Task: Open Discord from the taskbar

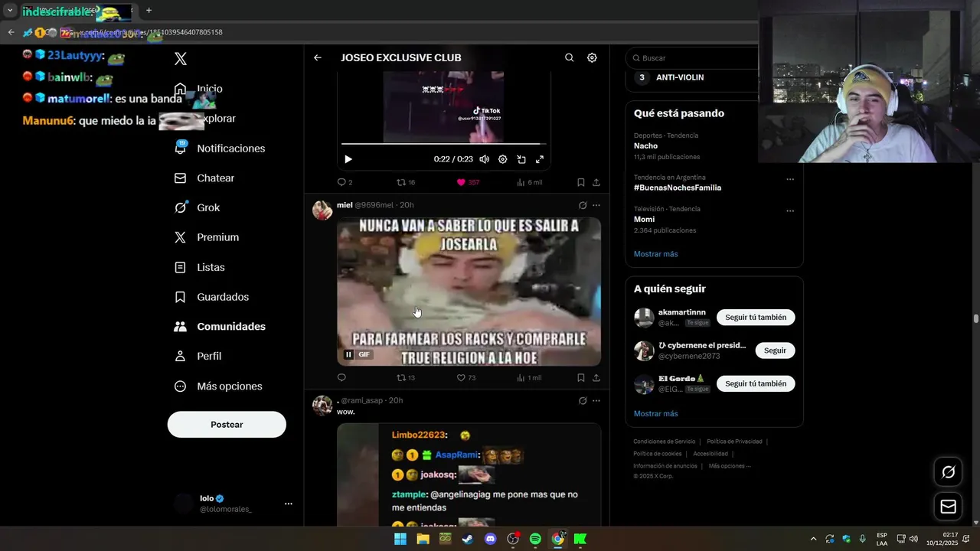Action: click(491, 539)
